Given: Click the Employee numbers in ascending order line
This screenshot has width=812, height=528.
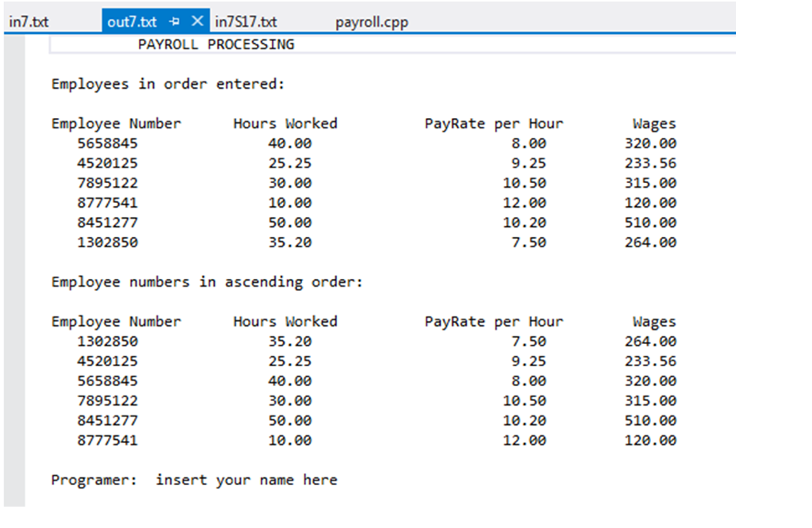Looking at the screenshot, I should (x=207, y=281).
